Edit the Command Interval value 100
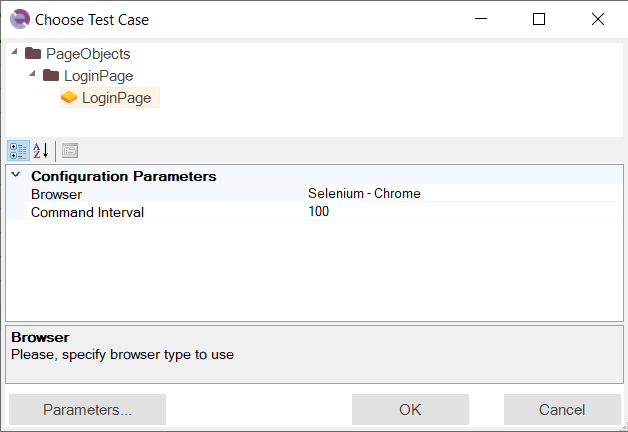This screenshot has width=628, height=432. pyautogui.click(x=463, y=211)
